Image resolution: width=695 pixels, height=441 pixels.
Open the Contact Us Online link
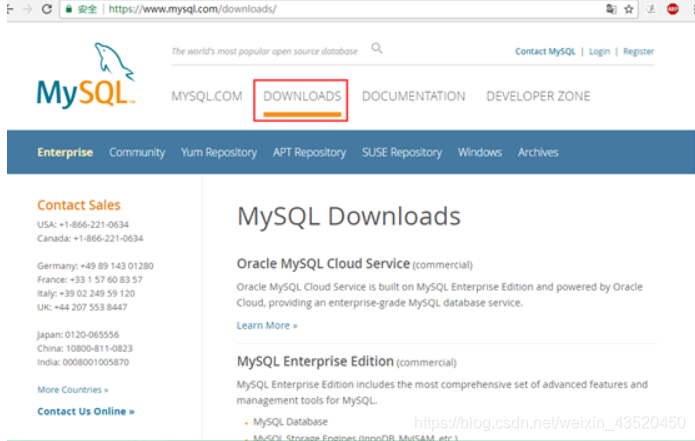[x=85, y=411]
